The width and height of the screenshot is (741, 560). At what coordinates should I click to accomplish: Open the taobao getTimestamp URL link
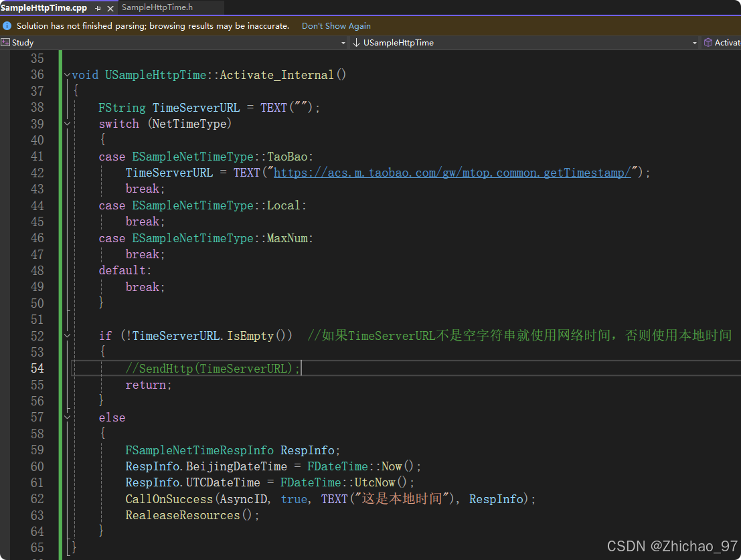tap(452, 173)
